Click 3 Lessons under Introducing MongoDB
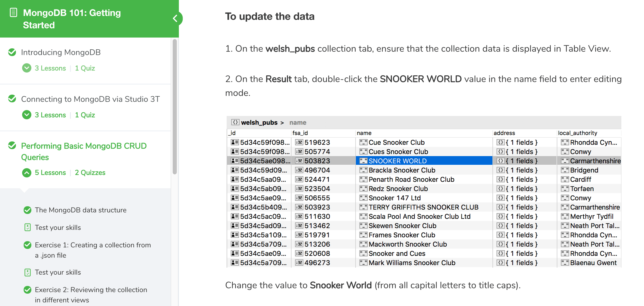Image resolution: width=644 pixels, height=306 pixels. (x=50, y=68)
